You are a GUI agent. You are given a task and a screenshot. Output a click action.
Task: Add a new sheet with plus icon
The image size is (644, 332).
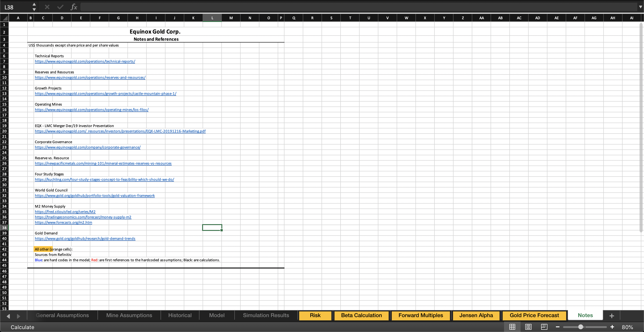(x=612, y=316)
